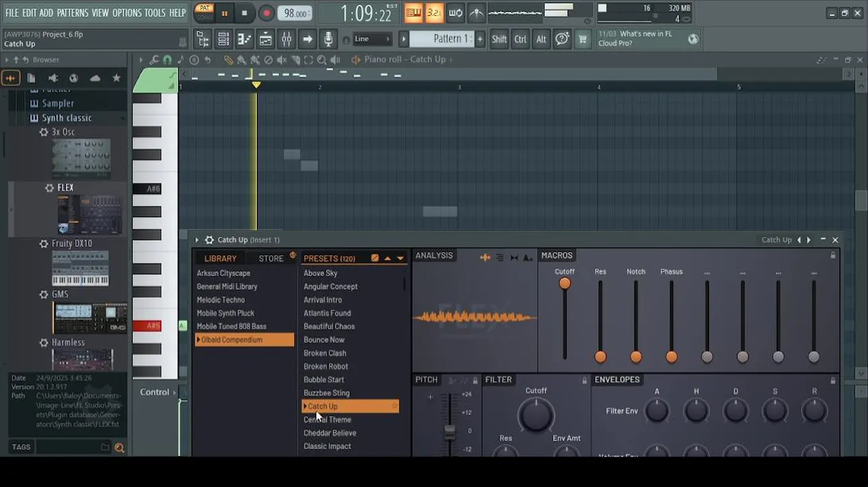Collapse the Synth classic folder

(66, 118)
